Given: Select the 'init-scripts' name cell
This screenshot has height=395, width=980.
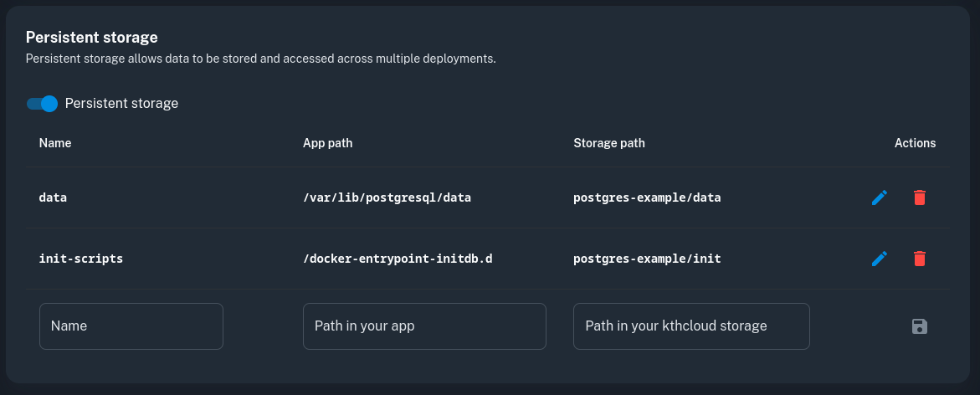Looking at the screenshot, I should point(81,259).
